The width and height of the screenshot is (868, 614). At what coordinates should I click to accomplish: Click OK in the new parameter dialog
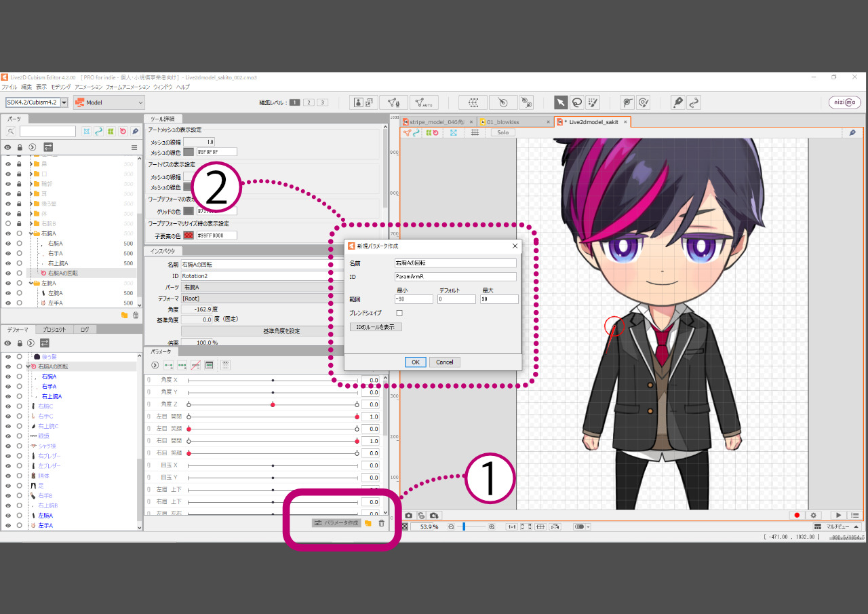point(415,362)
